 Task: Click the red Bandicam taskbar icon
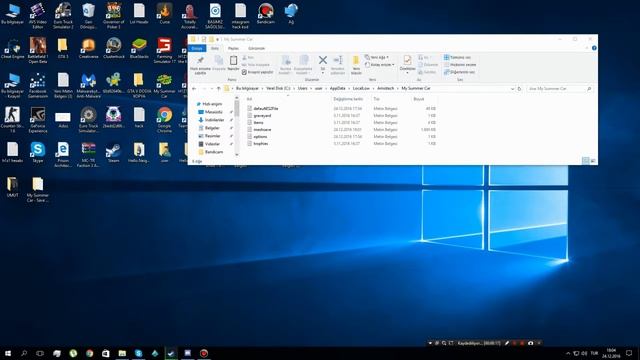point(204,353)
